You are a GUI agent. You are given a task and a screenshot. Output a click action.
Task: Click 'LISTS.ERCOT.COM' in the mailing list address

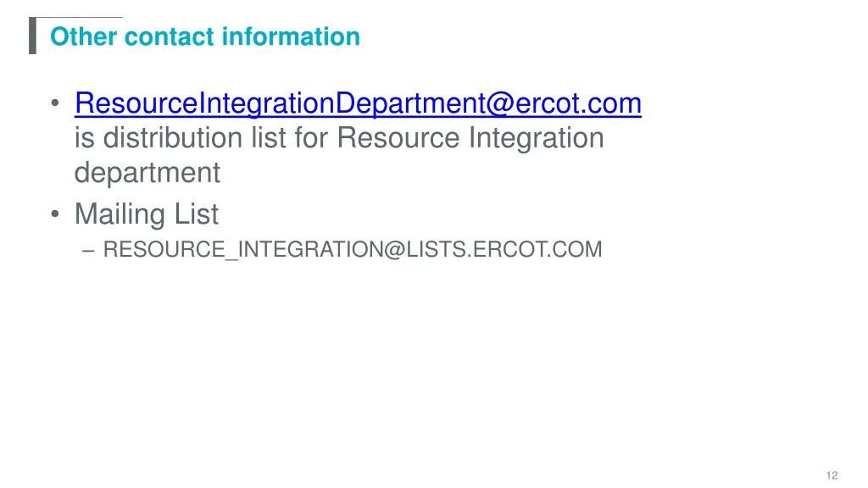coord(504,249)
